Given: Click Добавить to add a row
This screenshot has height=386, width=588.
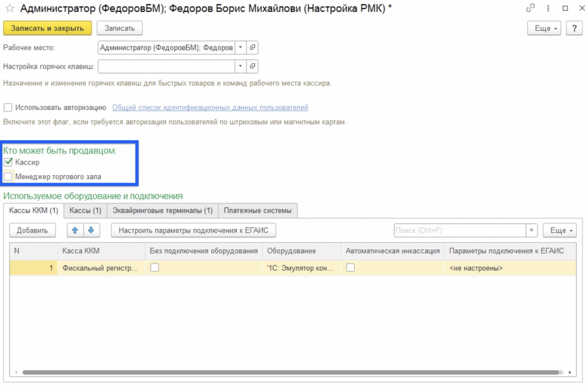Looking at the screenshot, I should (32, 230).
